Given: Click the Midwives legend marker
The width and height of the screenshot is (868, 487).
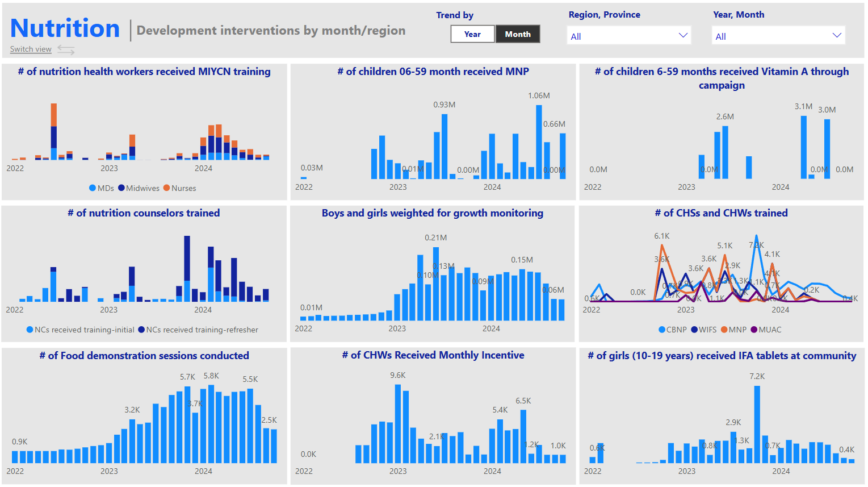Looking at the screenshot, I should coord(121,188).
